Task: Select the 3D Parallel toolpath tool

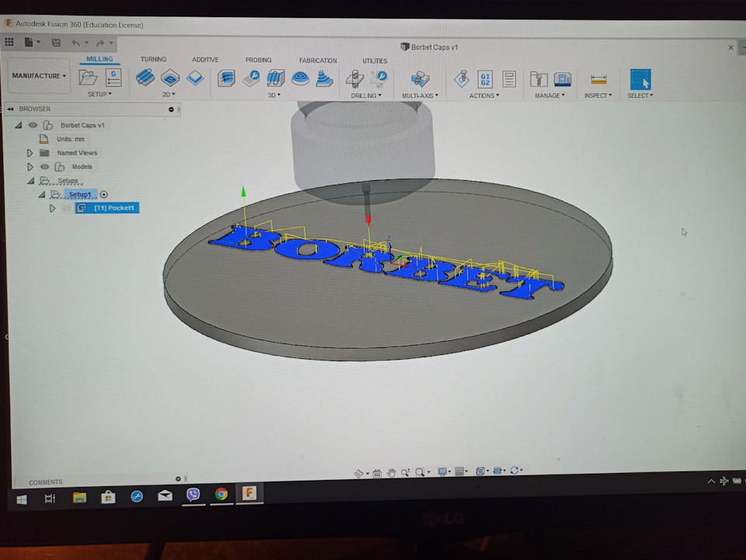Action: 275,78
